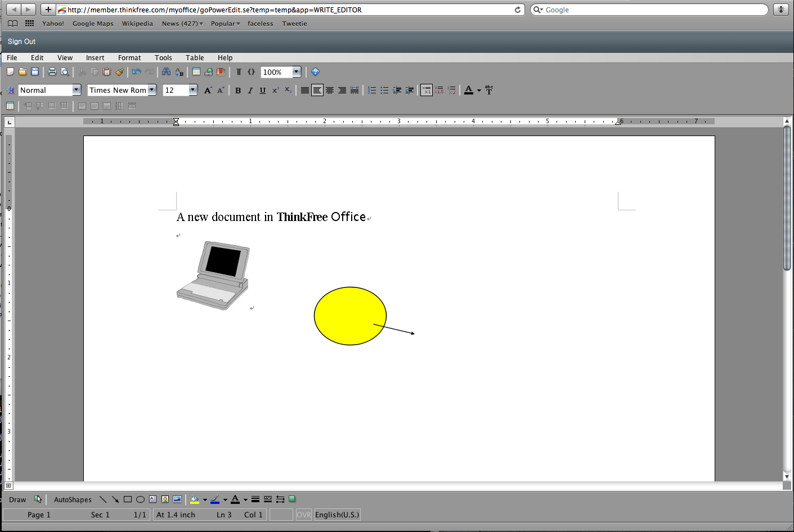794x532 pixels.
Task: Open the File menu
Action: point(12,57)
